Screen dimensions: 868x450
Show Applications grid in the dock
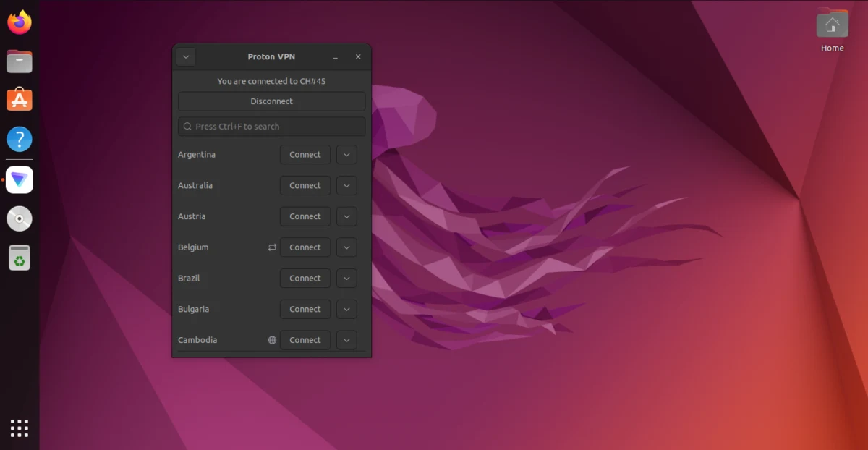point(20,428)
